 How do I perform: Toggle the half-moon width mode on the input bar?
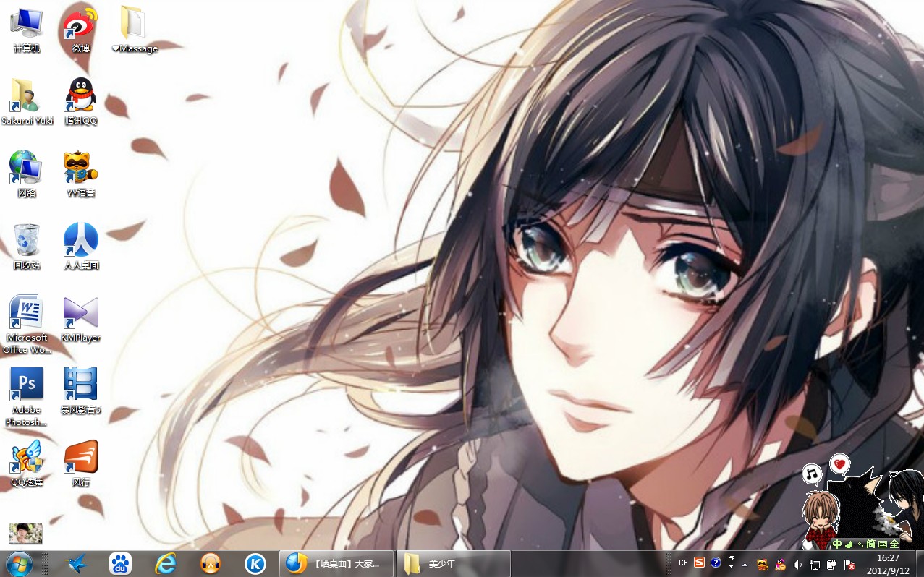pos(849,544)
